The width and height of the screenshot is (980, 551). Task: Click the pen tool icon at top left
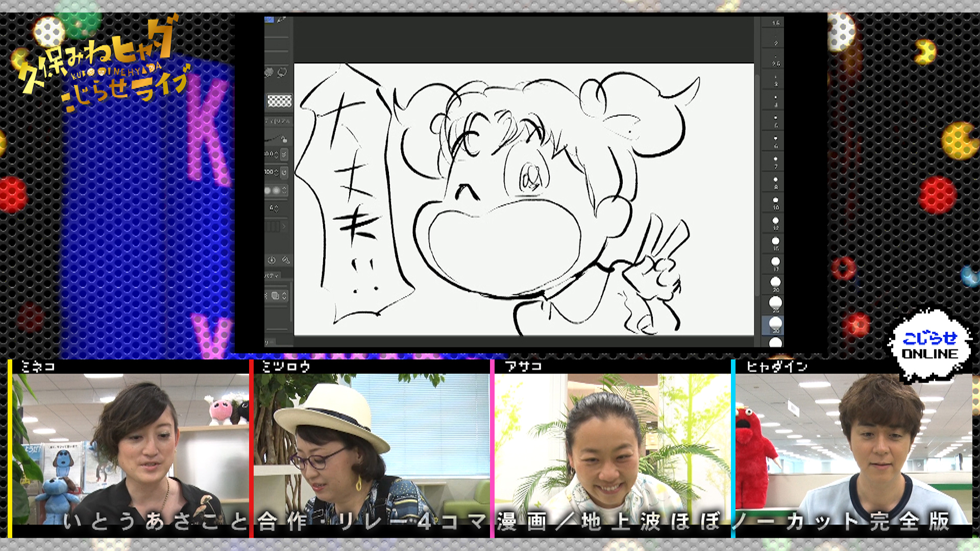(281, 20)
